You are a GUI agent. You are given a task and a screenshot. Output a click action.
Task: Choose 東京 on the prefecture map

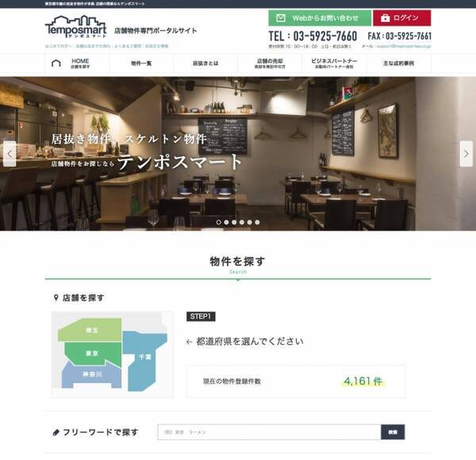(x=92, y=353)
